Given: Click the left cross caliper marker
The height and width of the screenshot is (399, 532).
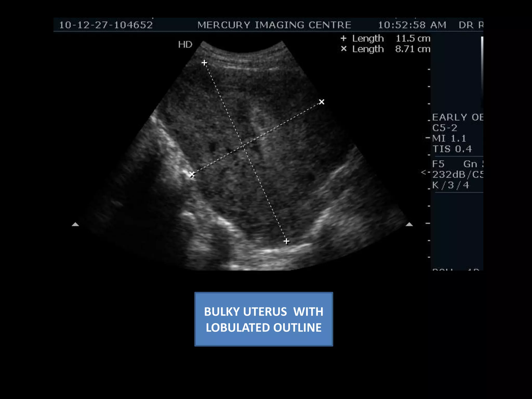Looking at the screenshot, I should (192, 175).
